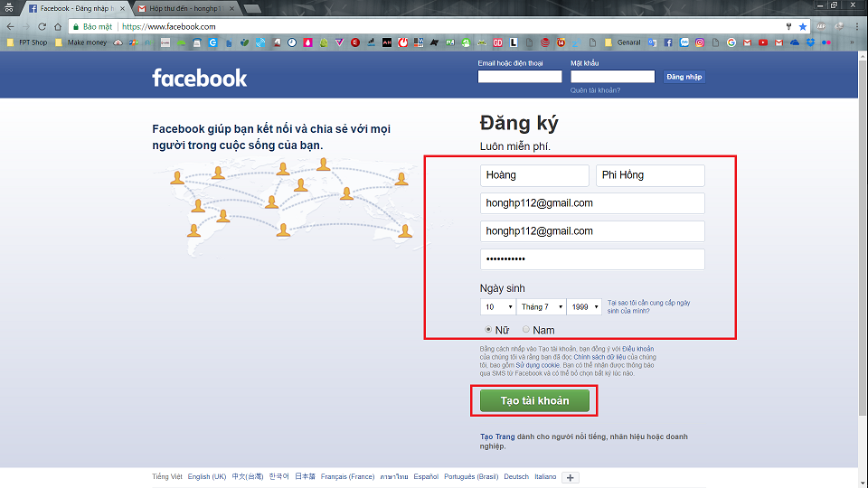The width and height of the screenshot is (868, 488).
Task: Open the FPT Shop bookmark folder
Action: coord(27,42)
